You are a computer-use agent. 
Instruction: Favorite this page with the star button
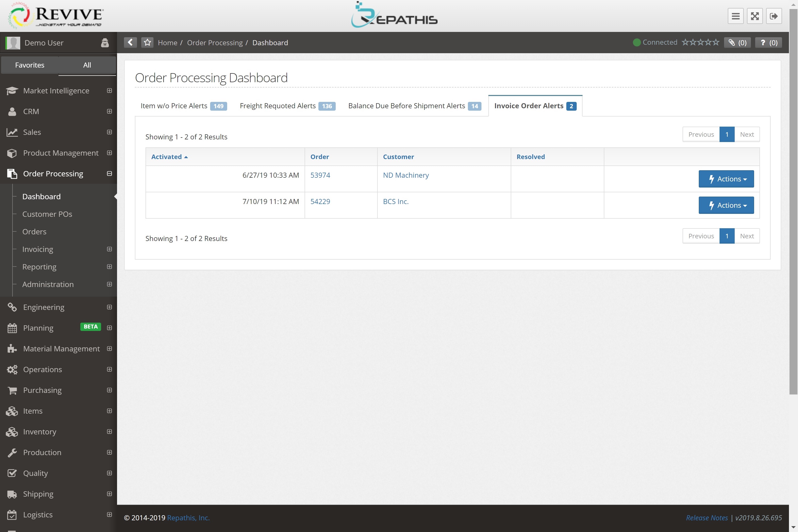[x=147, y=42]
